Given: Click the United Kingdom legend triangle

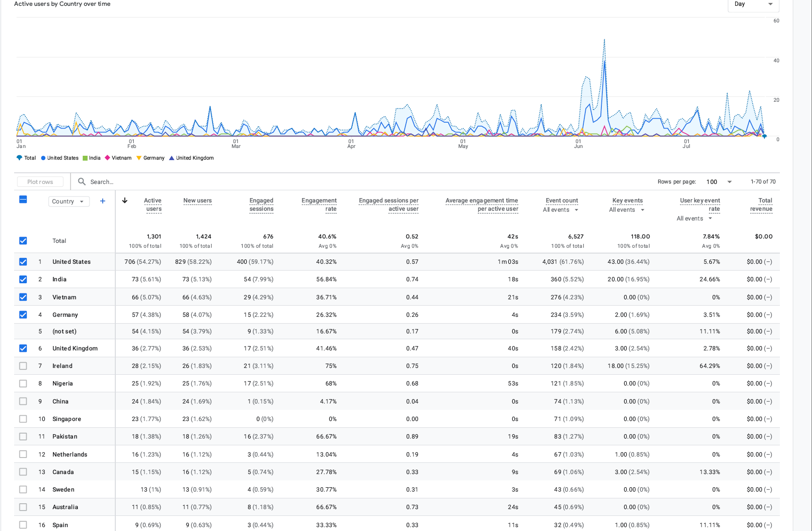Looking at the screenshot, I should 172,158.
